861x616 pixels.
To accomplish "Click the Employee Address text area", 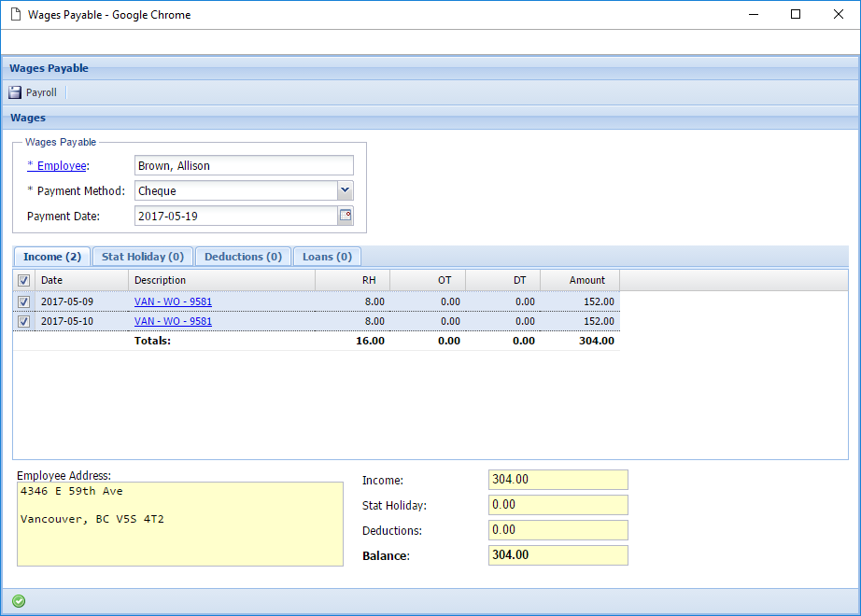I will pyautogui.click(x=180, y=524).
